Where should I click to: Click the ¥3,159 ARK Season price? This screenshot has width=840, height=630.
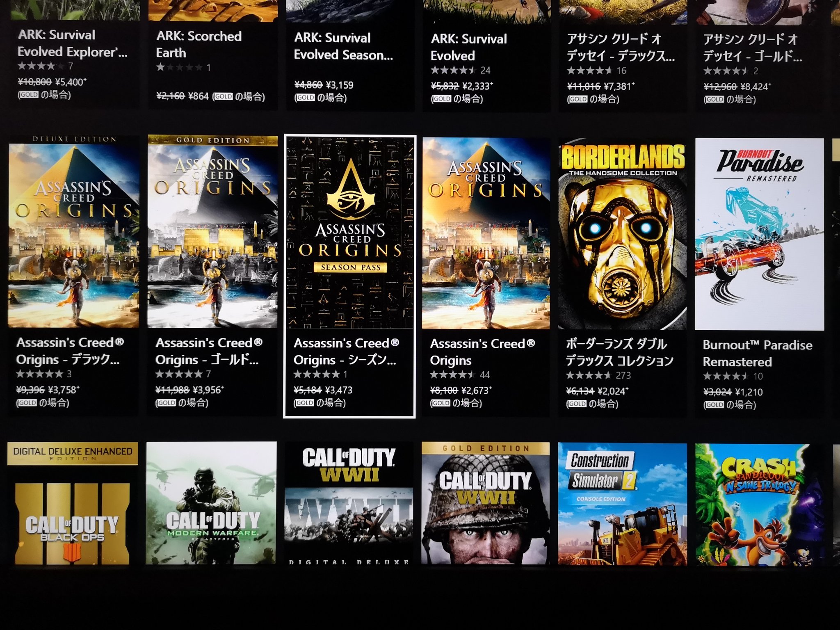point(340,85)
